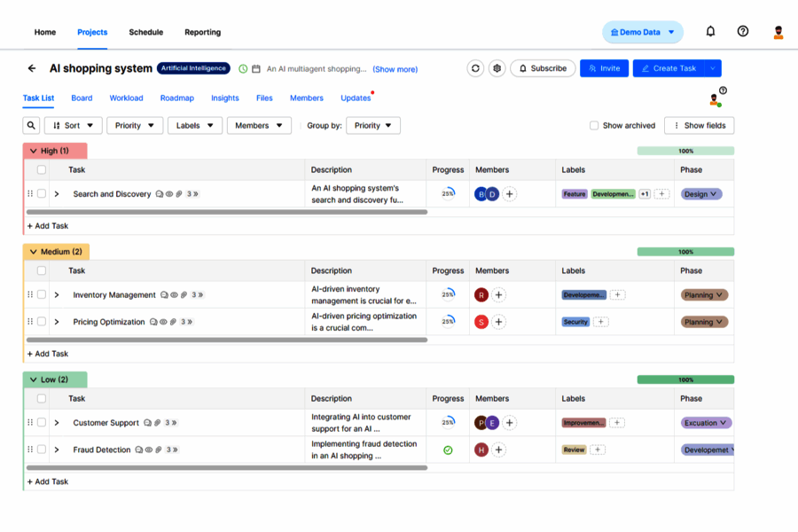The width and height of the screenshot is (798, 532).
Task: Click the help question mark icon
Action: 742,30
